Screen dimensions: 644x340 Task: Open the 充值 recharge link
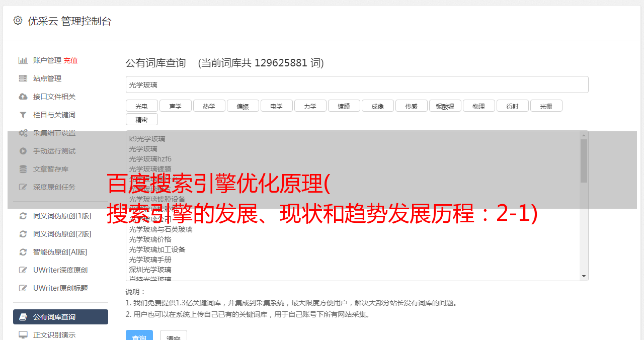(x=70, y=60)
